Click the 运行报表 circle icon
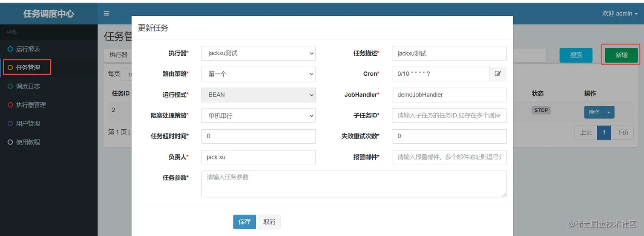644x236 pixels. pyautogui.click(x=10, y=49)
